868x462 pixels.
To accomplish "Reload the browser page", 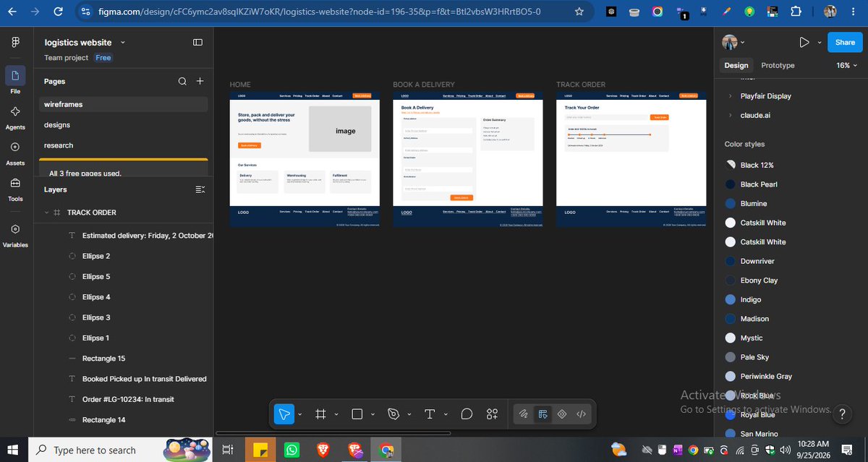I will tap(59, 12).
